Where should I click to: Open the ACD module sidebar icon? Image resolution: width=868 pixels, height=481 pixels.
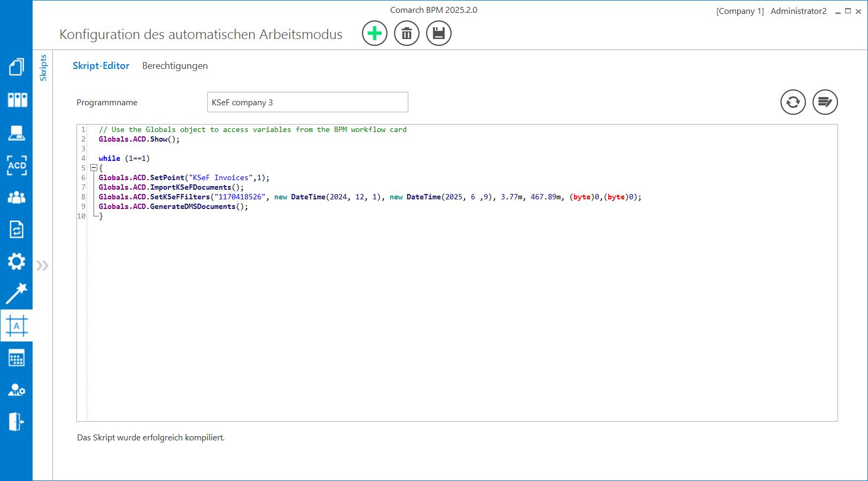tap(17, 166)
